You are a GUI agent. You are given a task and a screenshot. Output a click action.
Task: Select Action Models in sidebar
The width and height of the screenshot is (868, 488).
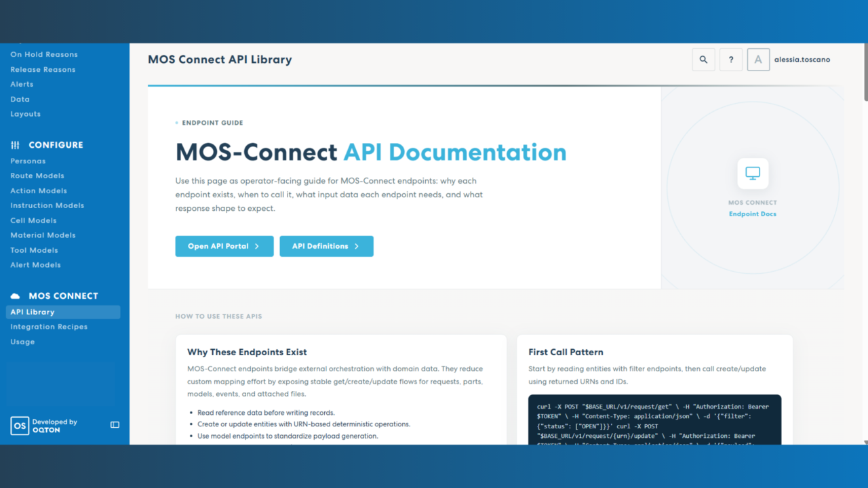click(x=39, y=190)
